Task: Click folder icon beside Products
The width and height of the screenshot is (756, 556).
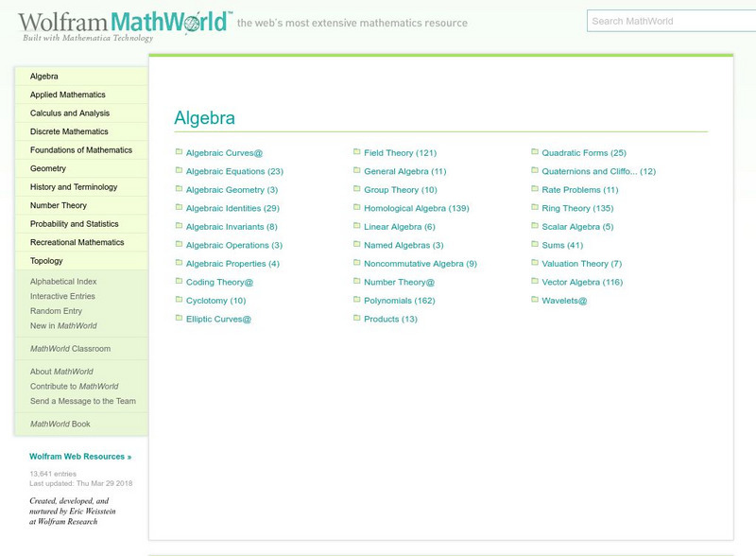Action: 357,318
